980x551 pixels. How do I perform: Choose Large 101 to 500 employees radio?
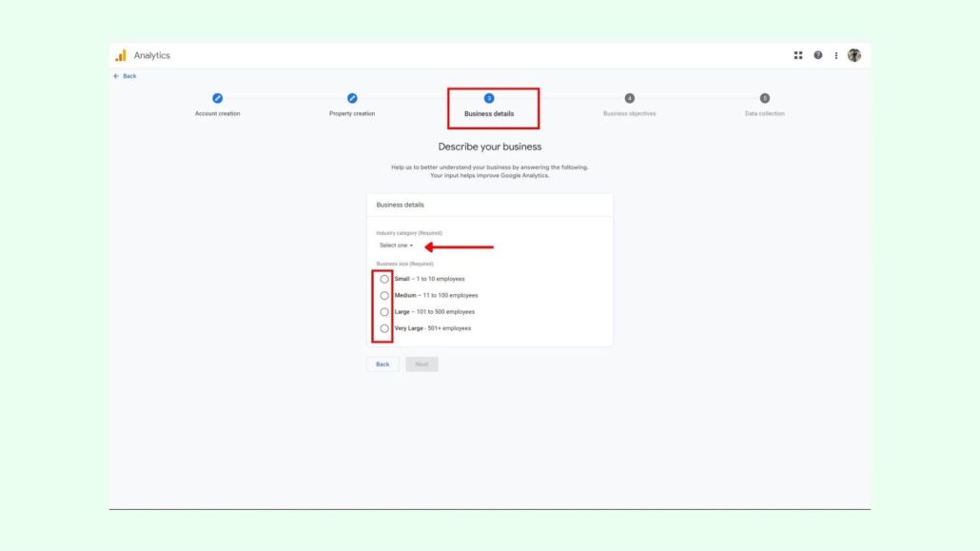(x=384, y=311)
